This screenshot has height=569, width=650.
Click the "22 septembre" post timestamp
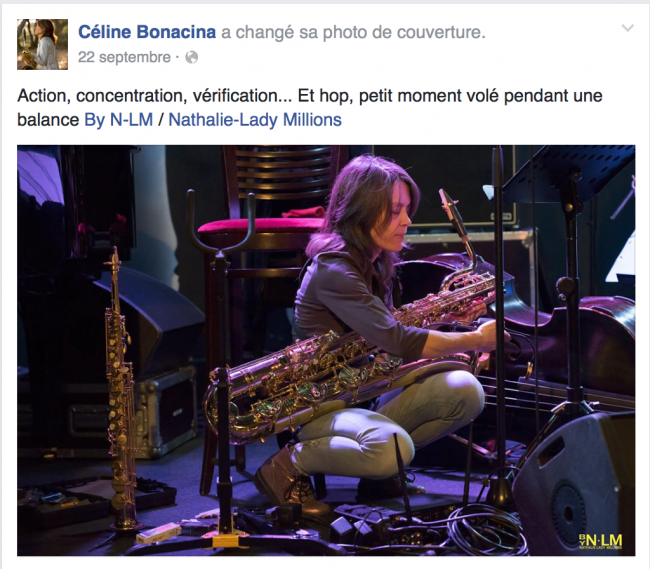point(124,57)
